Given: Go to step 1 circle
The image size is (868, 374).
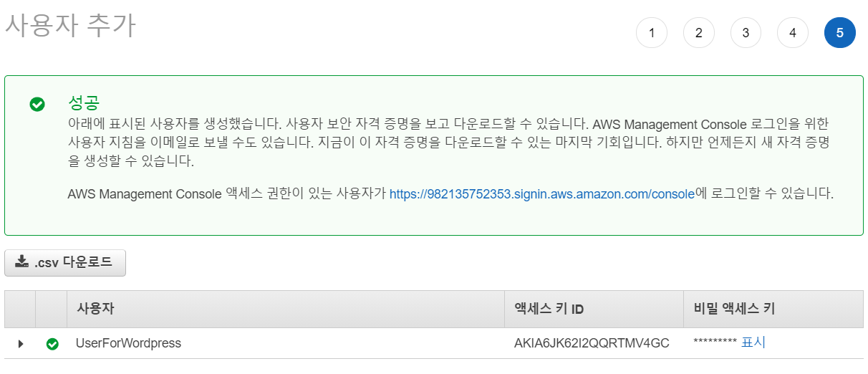Looking at the screenshot, I should (652, 33).
